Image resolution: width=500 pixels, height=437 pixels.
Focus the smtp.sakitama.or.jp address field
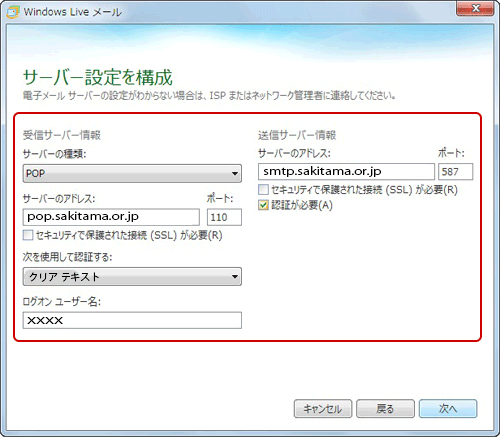[x=346, y=172]
